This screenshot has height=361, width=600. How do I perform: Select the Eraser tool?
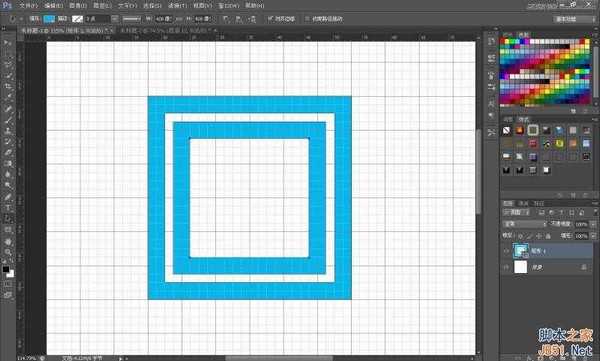[8, 152]
